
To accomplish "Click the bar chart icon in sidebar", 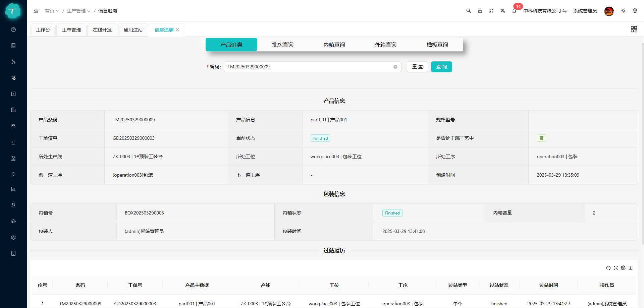I will pos(13,189).
